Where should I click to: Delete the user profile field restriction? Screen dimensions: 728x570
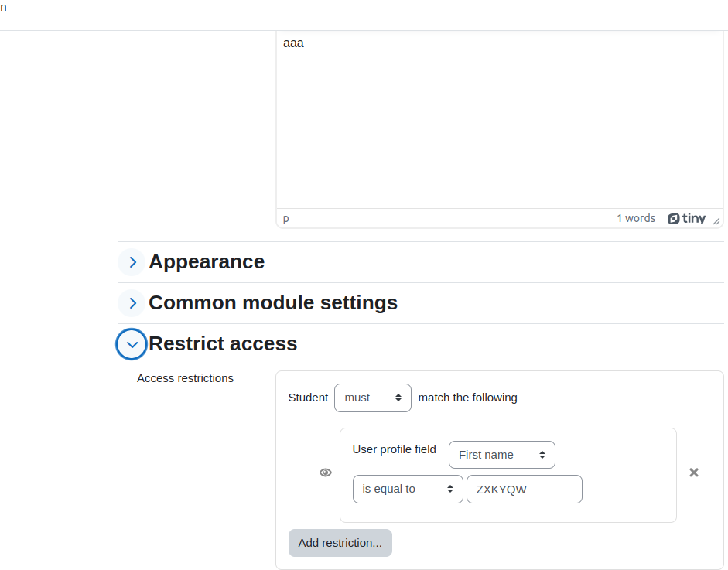click(x=694, y=473)
